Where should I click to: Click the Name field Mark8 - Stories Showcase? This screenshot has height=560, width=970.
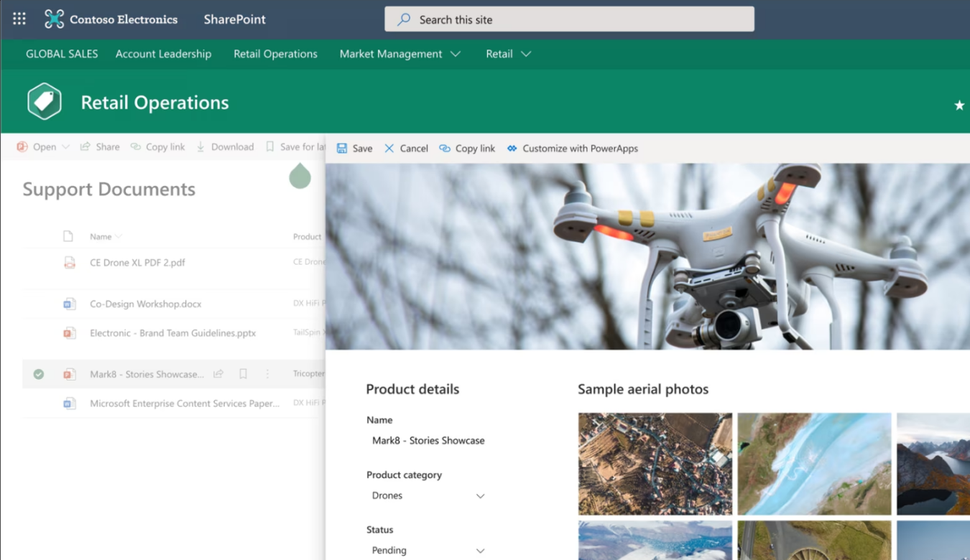pos(428,440)
